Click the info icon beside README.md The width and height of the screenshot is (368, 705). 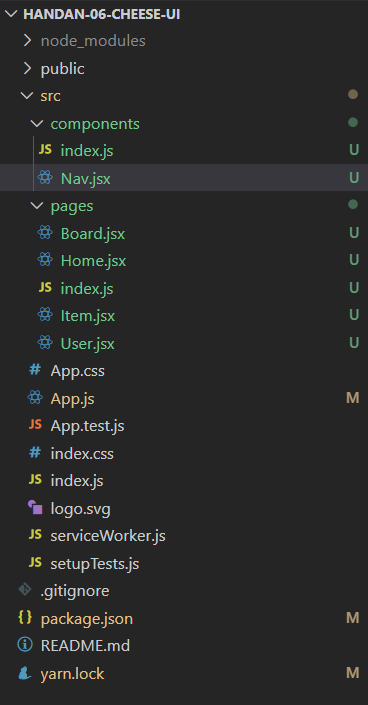coord(25,645)
